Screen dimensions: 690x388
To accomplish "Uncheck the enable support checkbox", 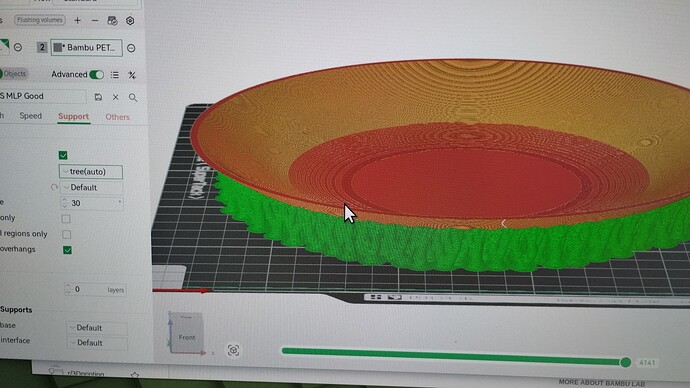I will click(63, 155).
